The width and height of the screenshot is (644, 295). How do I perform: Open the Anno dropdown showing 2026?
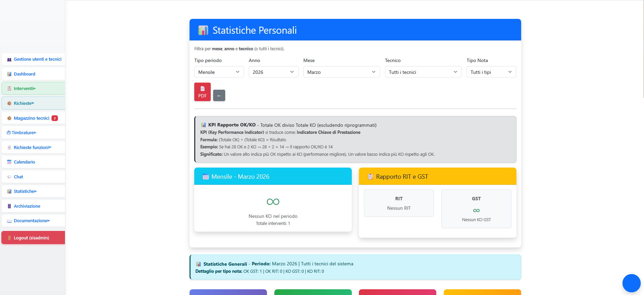[274, 72]
